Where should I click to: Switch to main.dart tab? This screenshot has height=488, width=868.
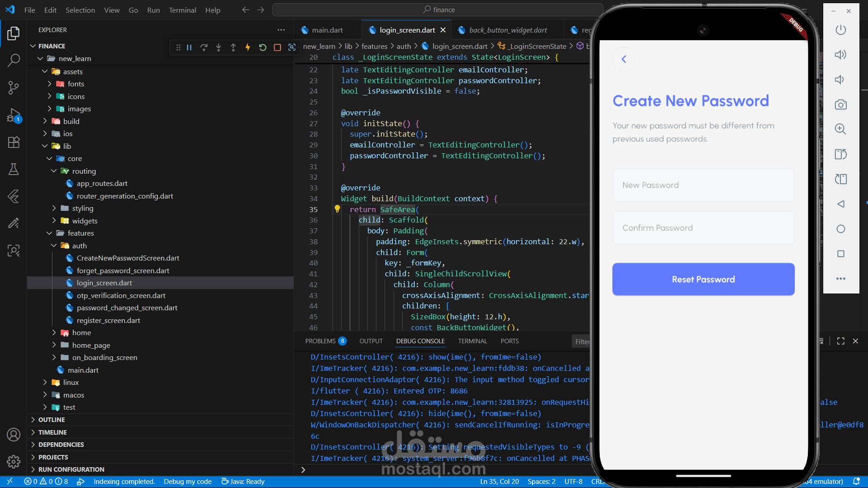click(x=327, y=30)
